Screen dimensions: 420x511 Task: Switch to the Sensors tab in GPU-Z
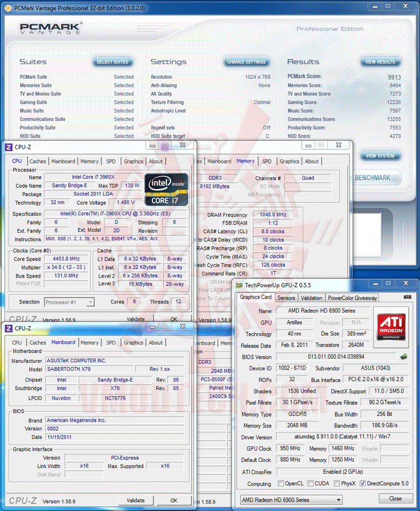[286, 298]
